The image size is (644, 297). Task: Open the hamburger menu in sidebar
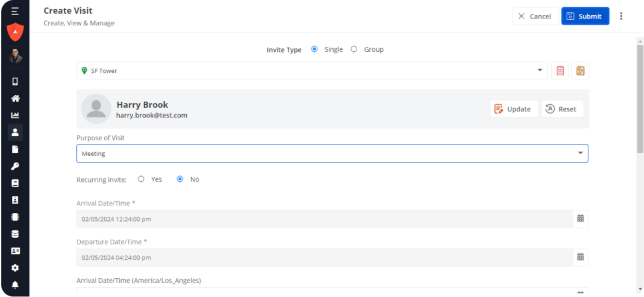coord(15,11)
